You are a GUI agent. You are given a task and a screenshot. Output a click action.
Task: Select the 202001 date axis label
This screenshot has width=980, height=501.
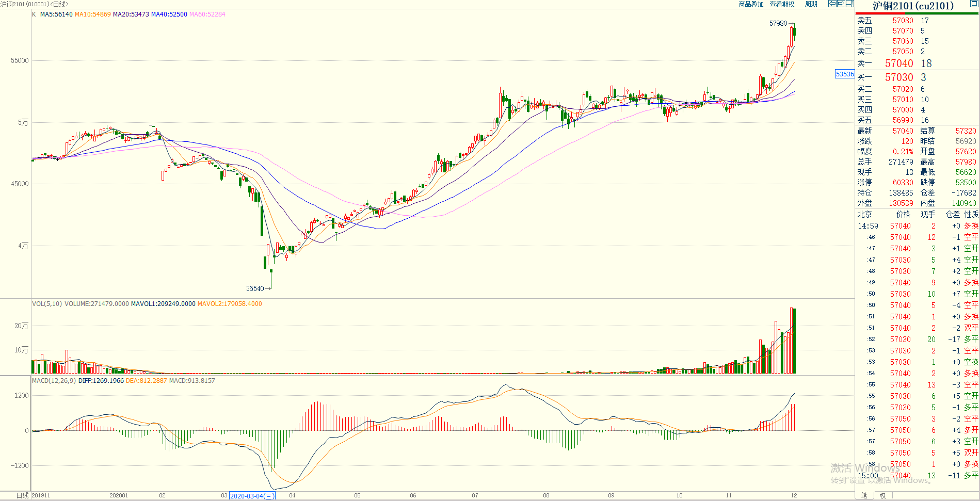click(119, 495)
